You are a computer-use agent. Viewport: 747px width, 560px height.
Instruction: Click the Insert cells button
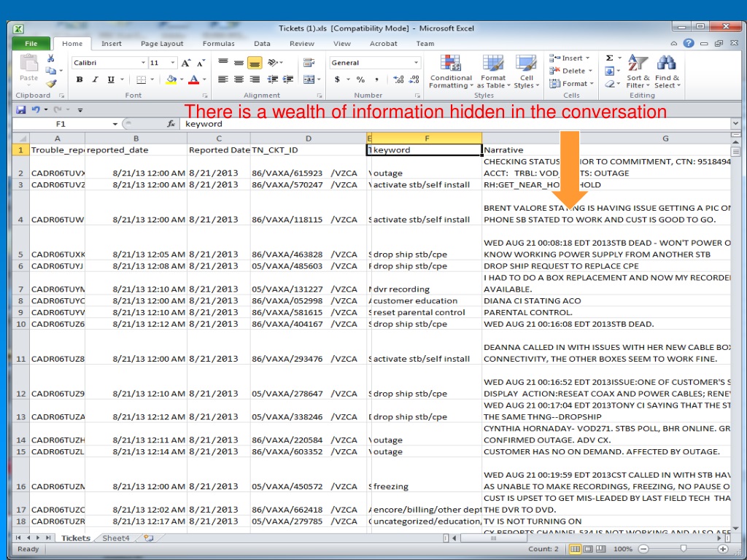[x=570, y=58]
